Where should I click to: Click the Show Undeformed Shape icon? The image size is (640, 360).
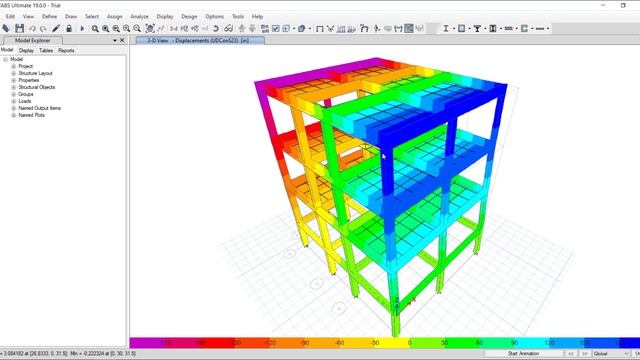320,29
